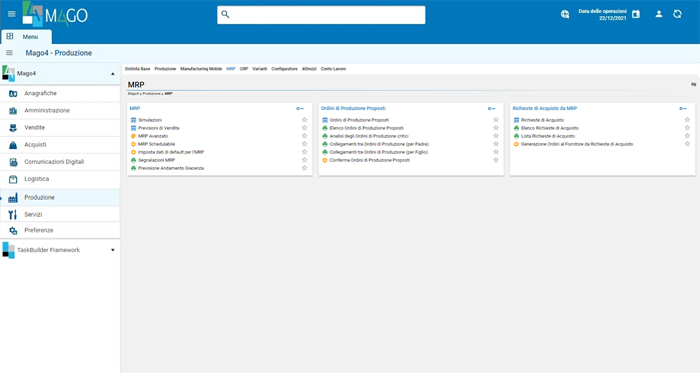This screenshot has width=700, height=373.
Task: Favorite Simulazioni with its star
Action: click(304, 120)
